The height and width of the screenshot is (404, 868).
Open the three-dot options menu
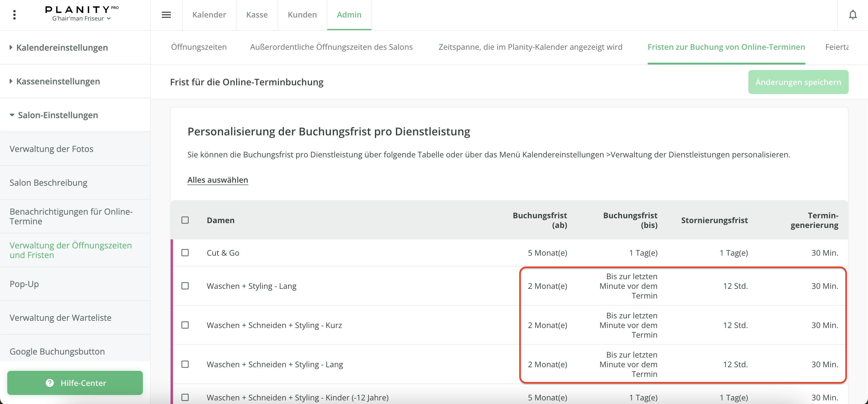coord(14,15)
